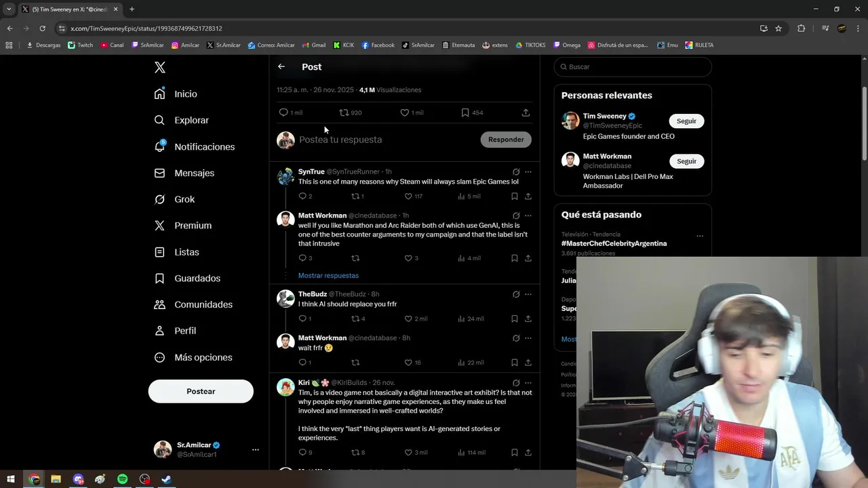Screen dimensions: 868x488
Task: Reload the page in Chrome
Action: pos(42,28)
